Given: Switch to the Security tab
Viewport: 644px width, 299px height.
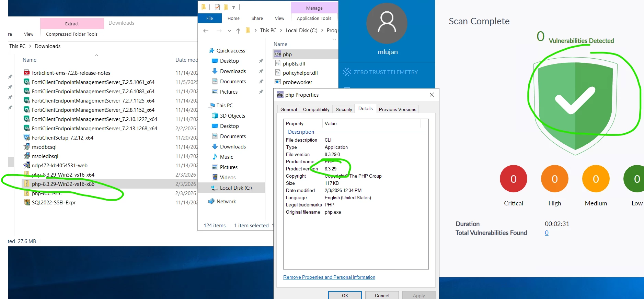Looking at the screenshot, I should [x=344, y=109].
